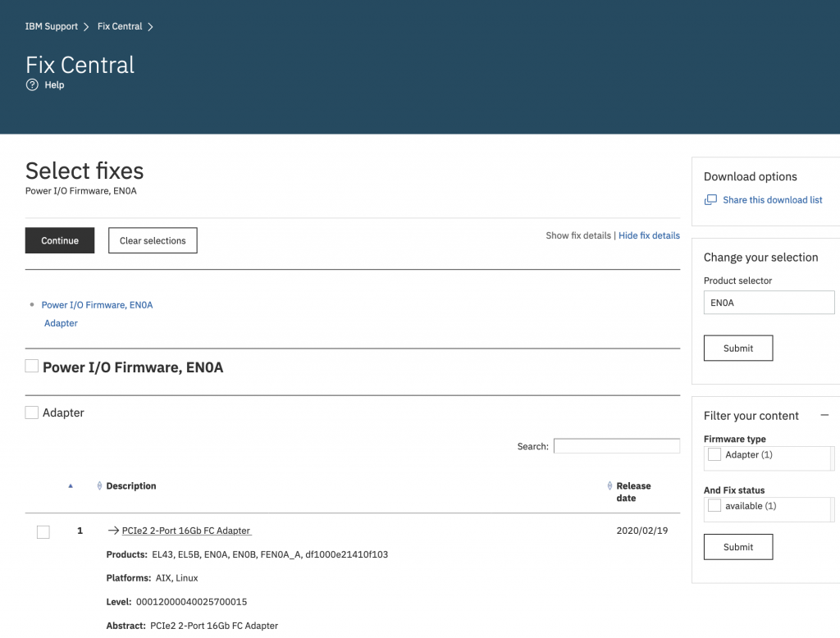This screenshot has height=638, width=840.
Task: Click Clear selections button
Action: [x=153, y=240]
